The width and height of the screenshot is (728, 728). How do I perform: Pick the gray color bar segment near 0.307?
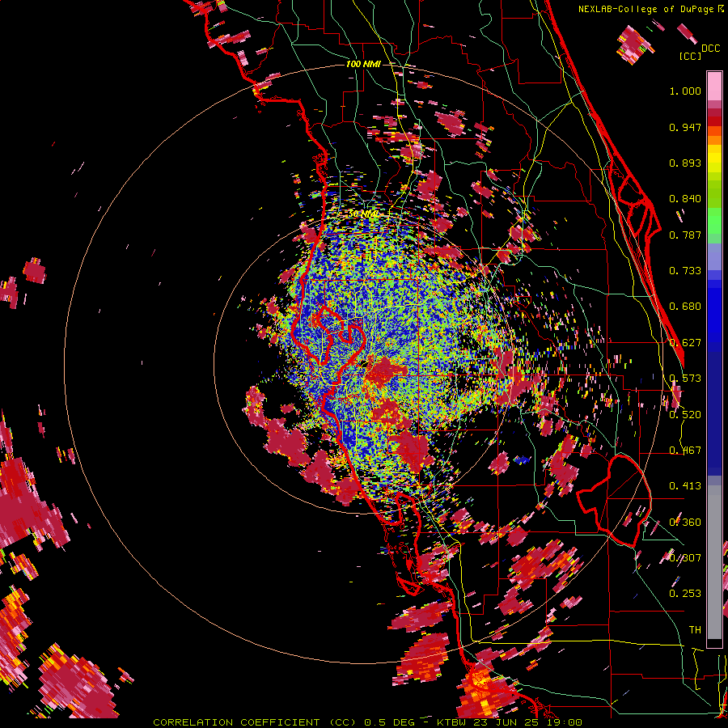(x=714, y=562)
